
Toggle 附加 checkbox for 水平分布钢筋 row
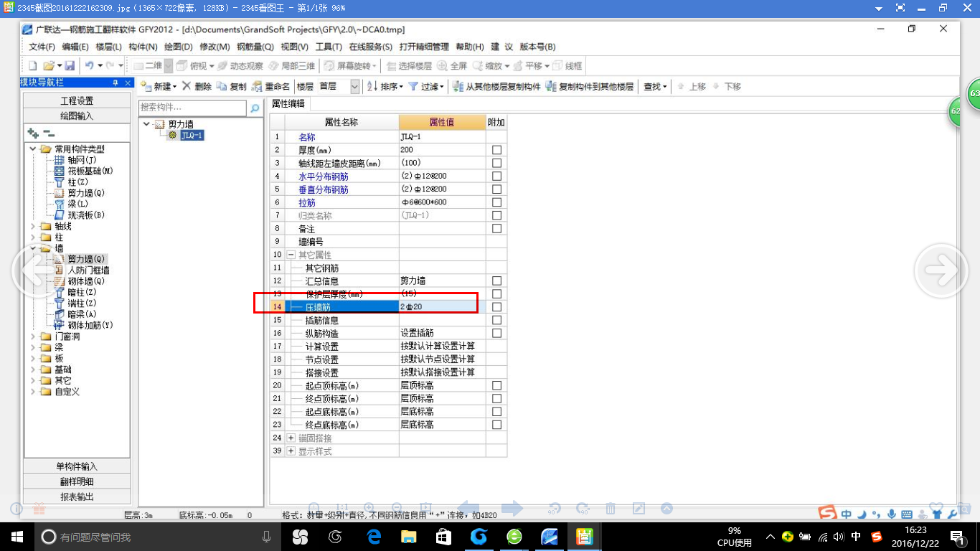click(496, 176)
